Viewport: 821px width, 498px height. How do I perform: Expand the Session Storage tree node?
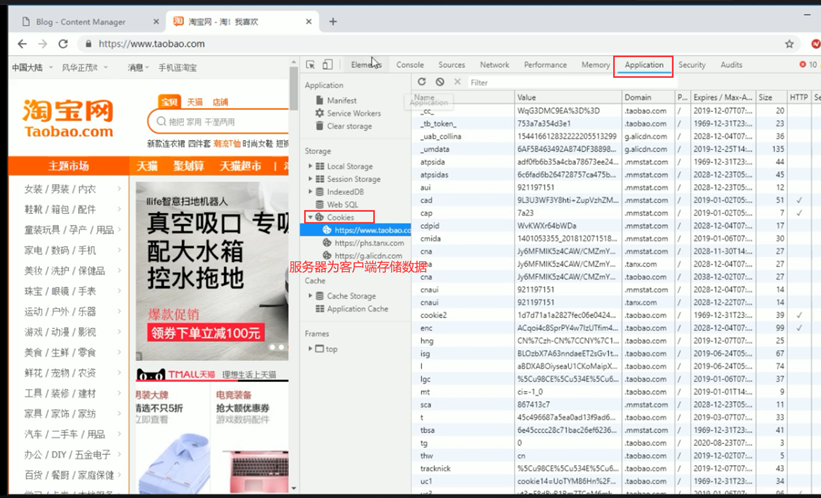pos(310,179)
